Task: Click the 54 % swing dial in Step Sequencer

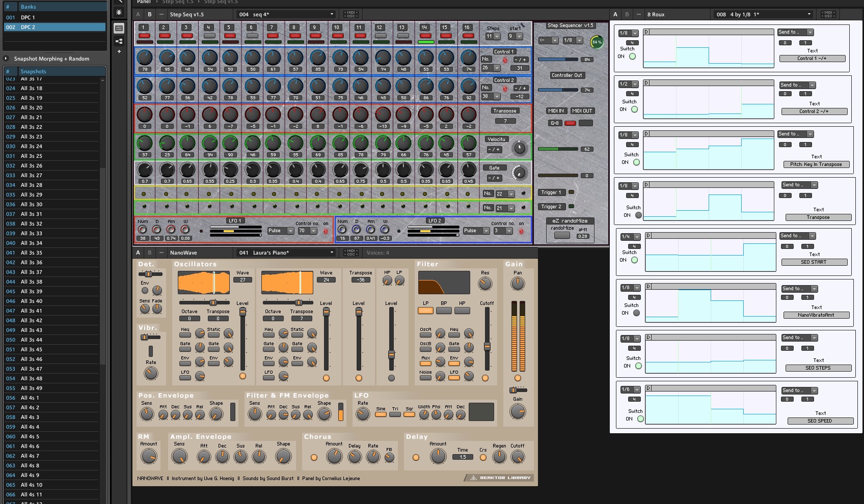Action: tap(596, 42)
